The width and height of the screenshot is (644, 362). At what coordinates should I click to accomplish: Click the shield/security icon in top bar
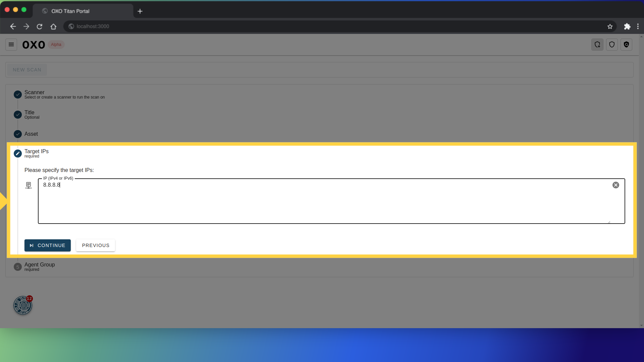point(612,45)
